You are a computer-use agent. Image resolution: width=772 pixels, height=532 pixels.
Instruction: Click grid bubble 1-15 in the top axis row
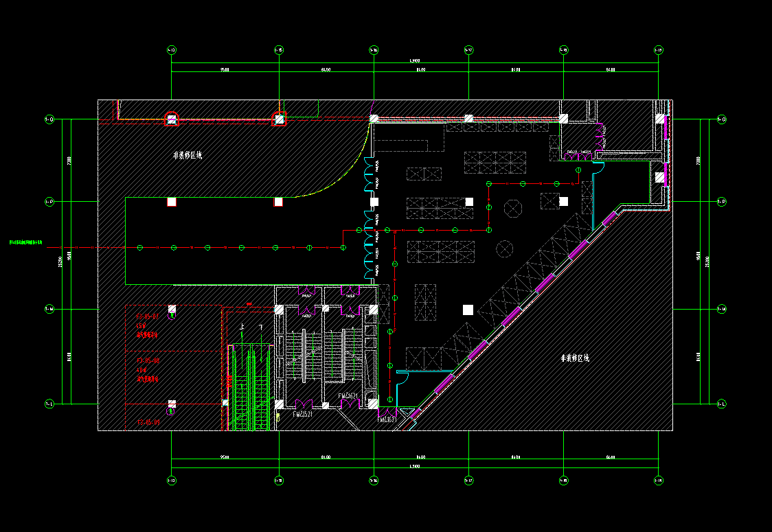(279, 50)
